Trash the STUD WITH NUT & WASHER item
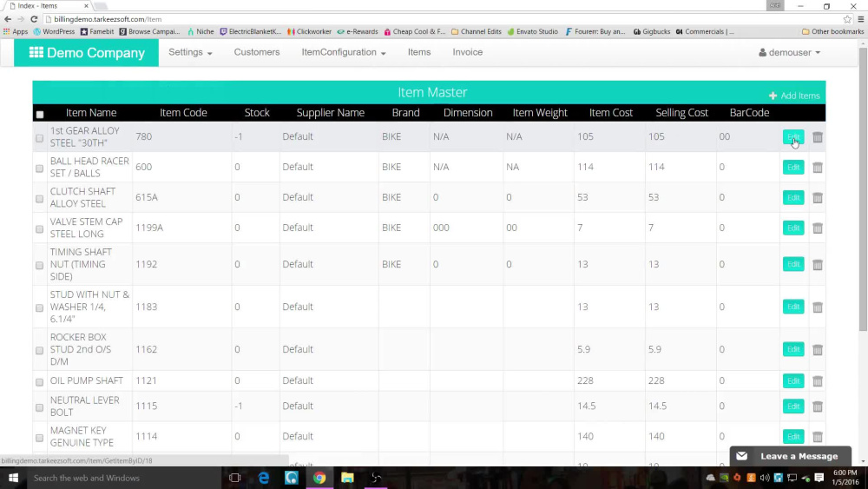Viewport: 868px width, 489px height. [x=817, y=307]
